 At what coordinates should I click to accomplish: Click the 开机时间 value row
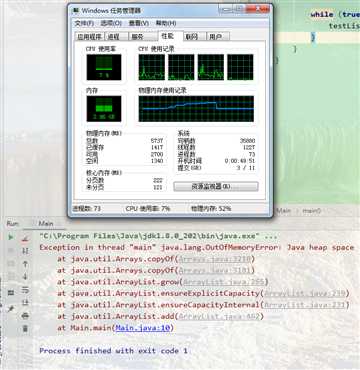(x=216, y=161)
